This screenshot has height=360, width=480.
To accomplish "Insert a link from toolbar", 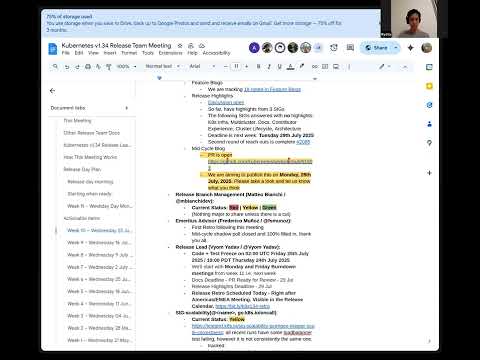I will [315, 67].
